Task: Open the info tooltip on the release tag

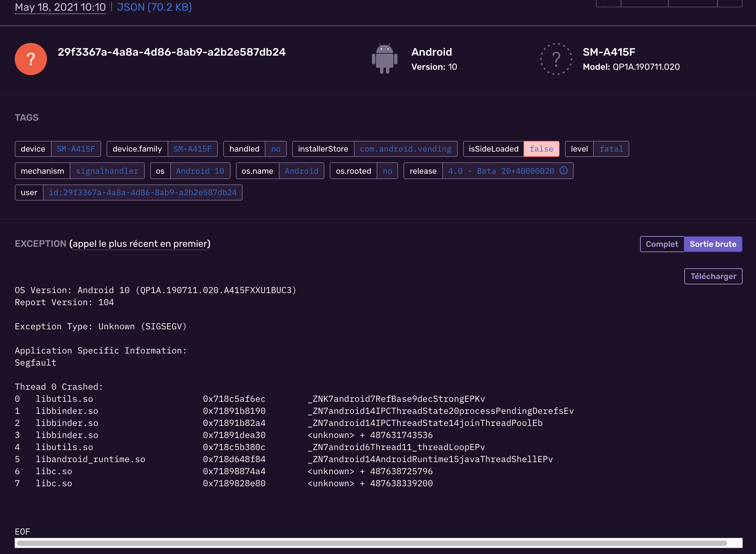Action: coord(564,171)
